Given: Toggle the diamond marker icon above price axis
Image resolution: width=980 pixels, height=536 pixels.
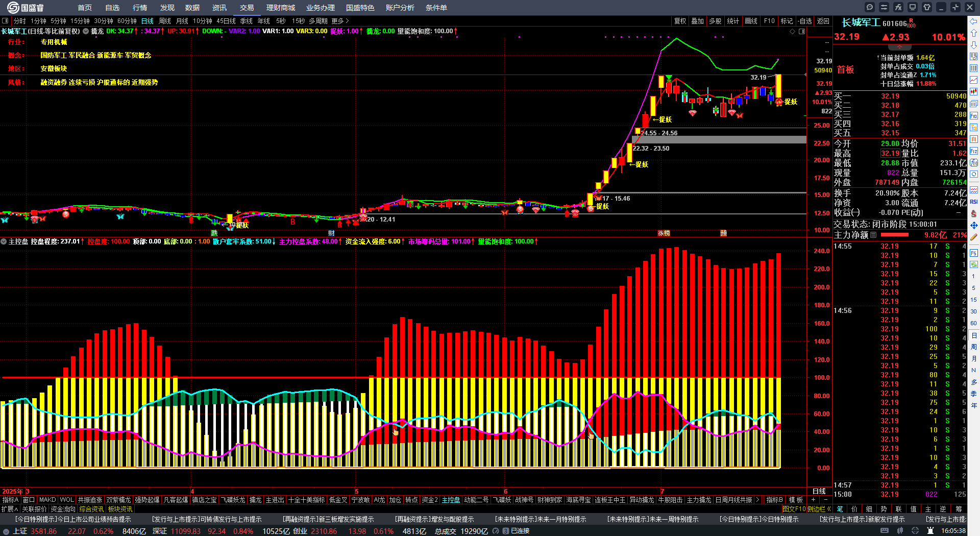Looking at the screenshot, I should click(793, 31).
